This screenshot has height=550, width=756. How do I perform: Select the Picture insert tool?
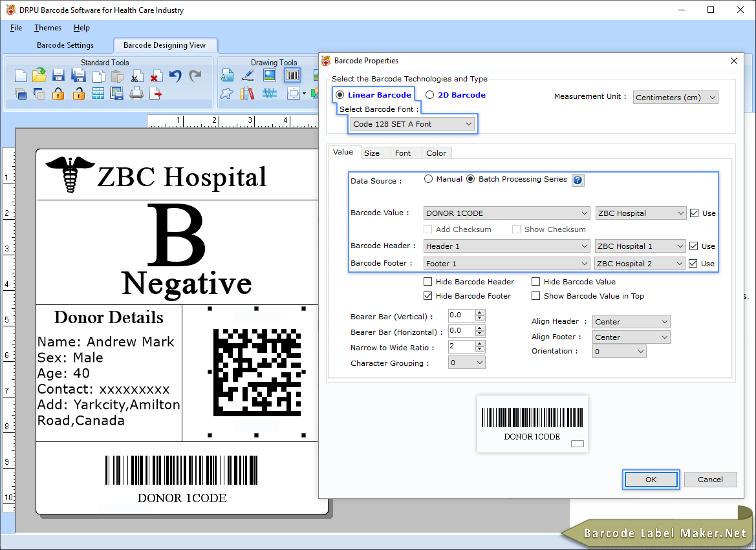[x=270, y=75]
